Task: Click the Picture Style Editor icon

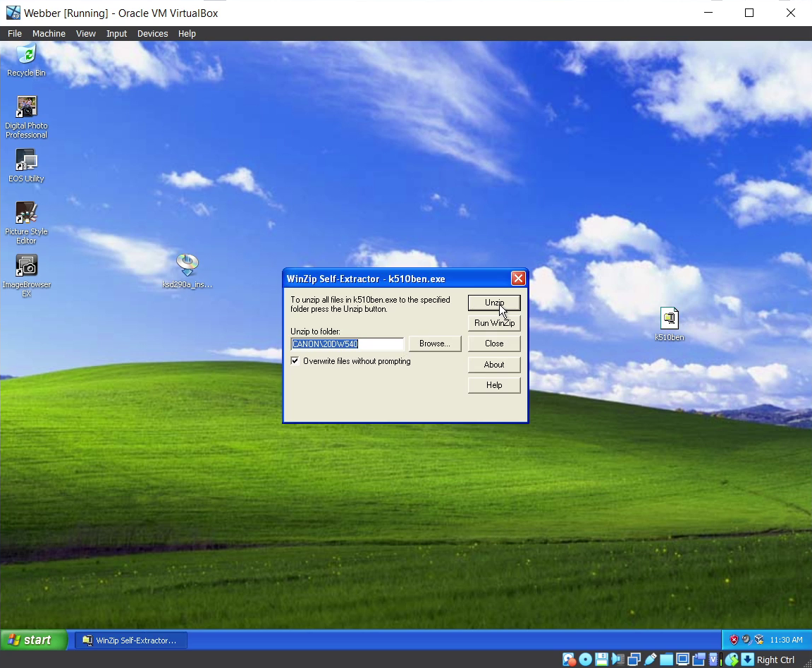Action: pyautogui.click(x=26, y=214)
